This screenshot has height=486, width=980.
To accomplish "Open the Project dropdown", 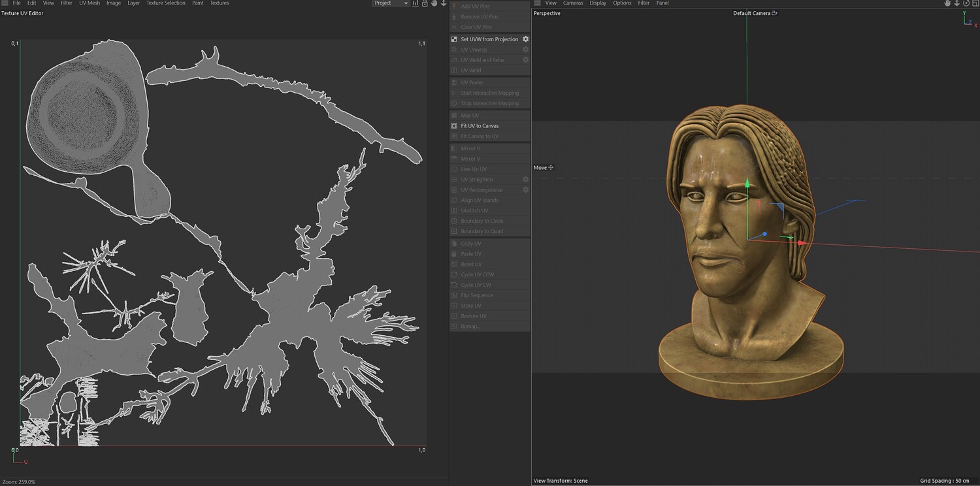I will pyautogui.click(x=391, y=3).
